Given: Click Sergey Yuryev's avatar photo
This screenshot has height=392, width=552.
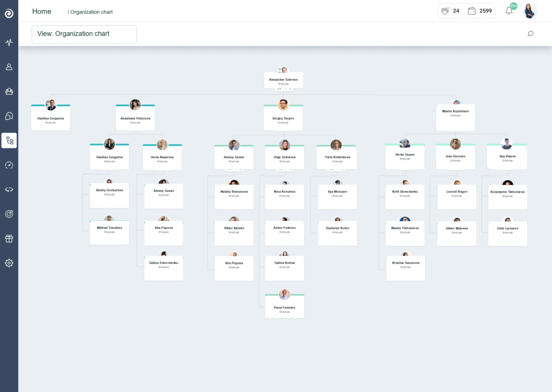Looking at the screenshot, I should point(283,104).
